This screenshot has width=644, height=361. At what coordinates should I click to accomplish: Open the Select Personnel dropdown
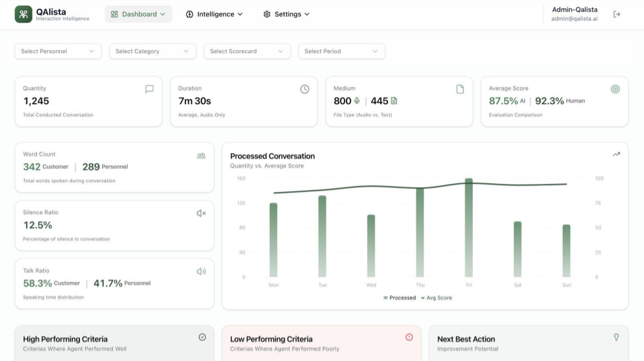[58, 51]
